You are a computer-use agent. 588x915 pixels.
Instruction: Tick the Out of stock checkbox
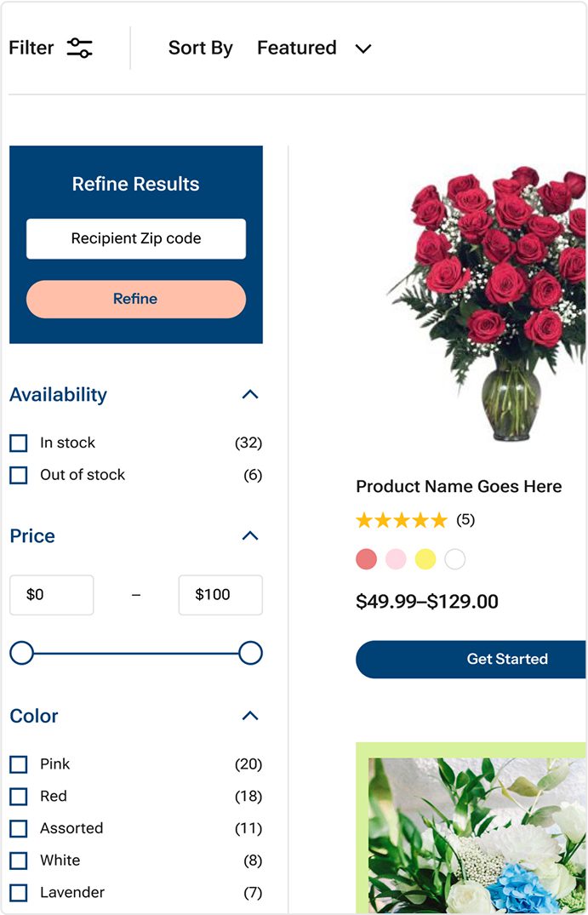pyautogui.click(x=19, y=475)
